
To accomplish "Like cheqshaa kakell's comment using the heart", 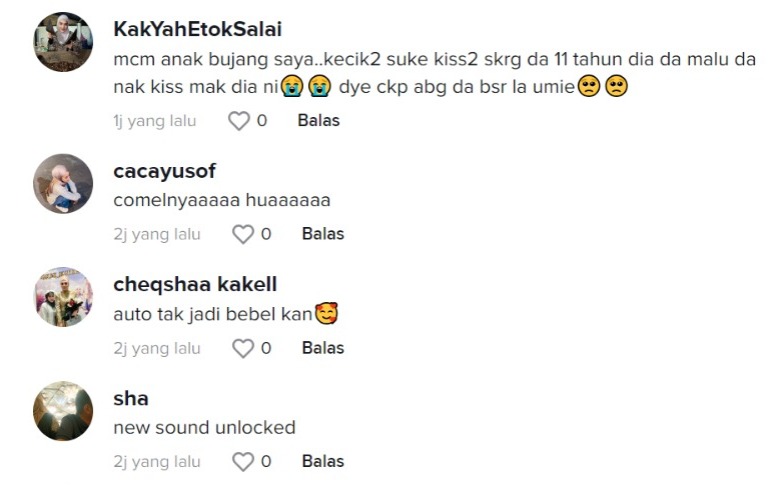I will coord(243,348).
